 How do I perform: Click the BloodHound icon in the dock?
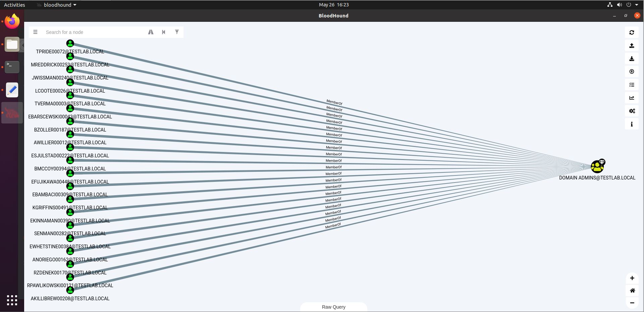(12, 113)
